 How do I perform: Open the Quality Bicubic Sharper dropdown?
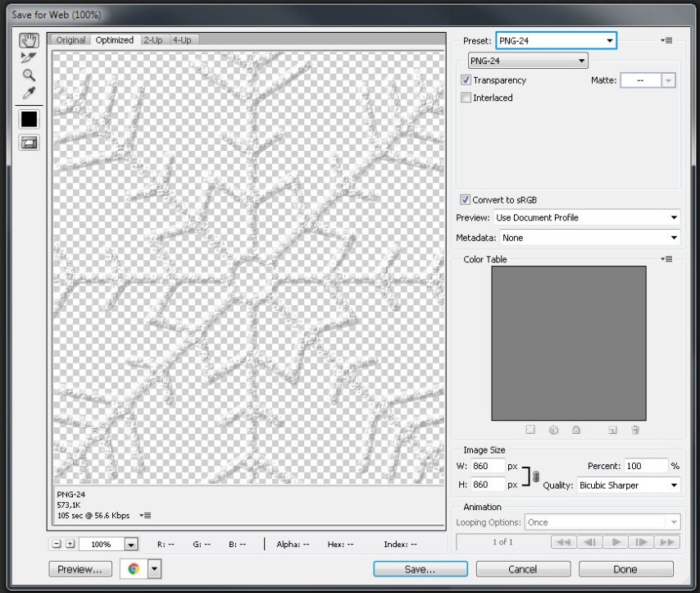point(629,486)
